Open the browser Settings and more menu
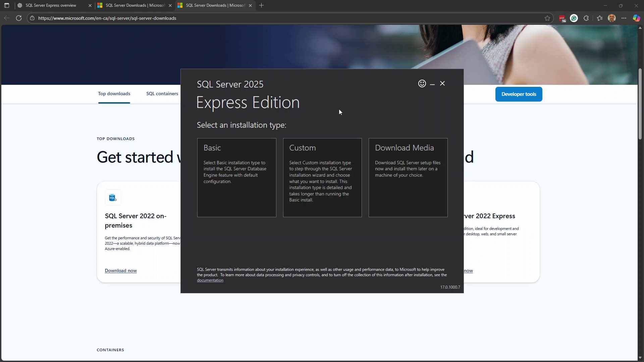The width and height of the screenshot is (644, 362). pyautogui.click(x=624, y=18)
